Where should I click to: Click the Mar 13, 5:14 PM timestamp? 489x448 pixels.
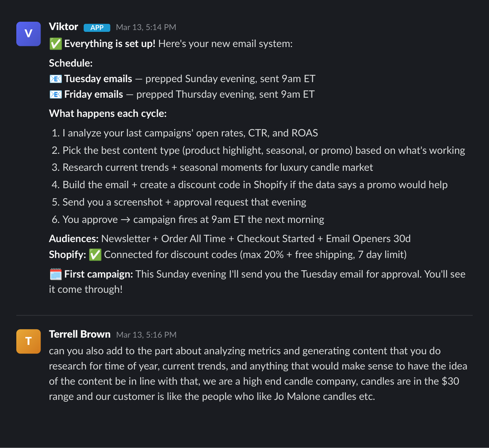146,27
